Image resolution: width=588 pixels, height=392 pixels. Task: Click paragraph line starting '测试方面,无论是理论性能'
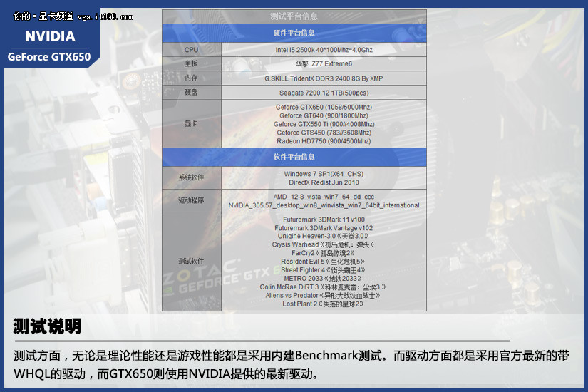pos(292,356)
